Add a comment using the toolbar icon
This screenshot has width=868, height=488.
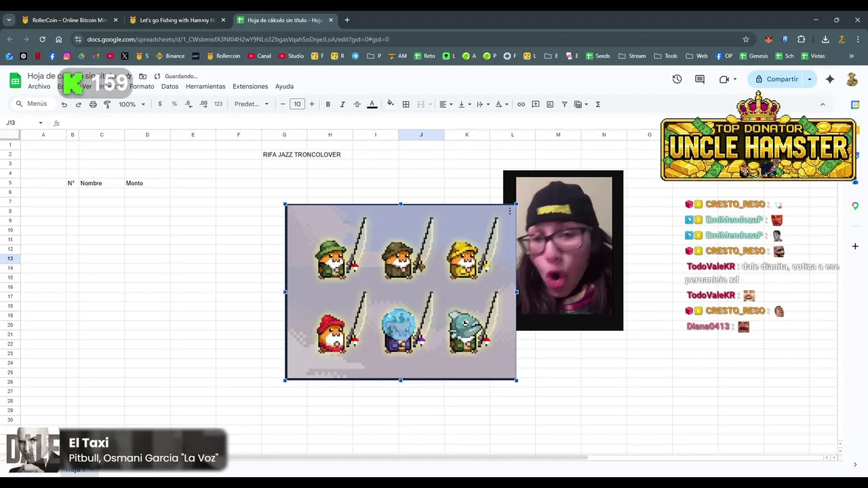[536, 104]
